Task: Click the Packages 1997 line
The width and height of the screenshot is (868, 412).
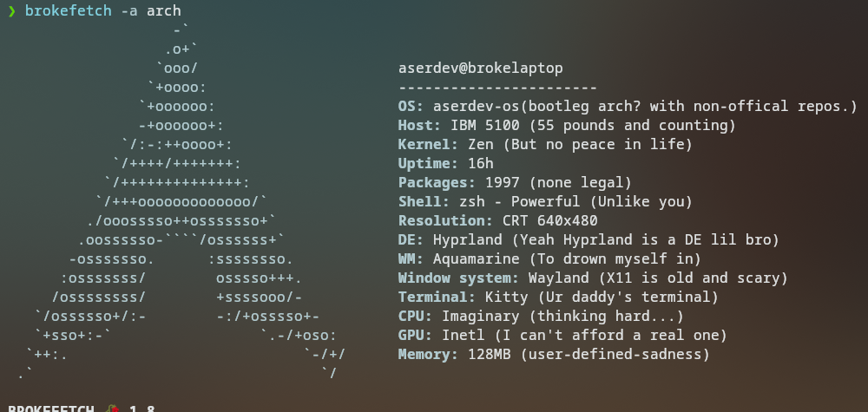Action: tap(515, 182)
